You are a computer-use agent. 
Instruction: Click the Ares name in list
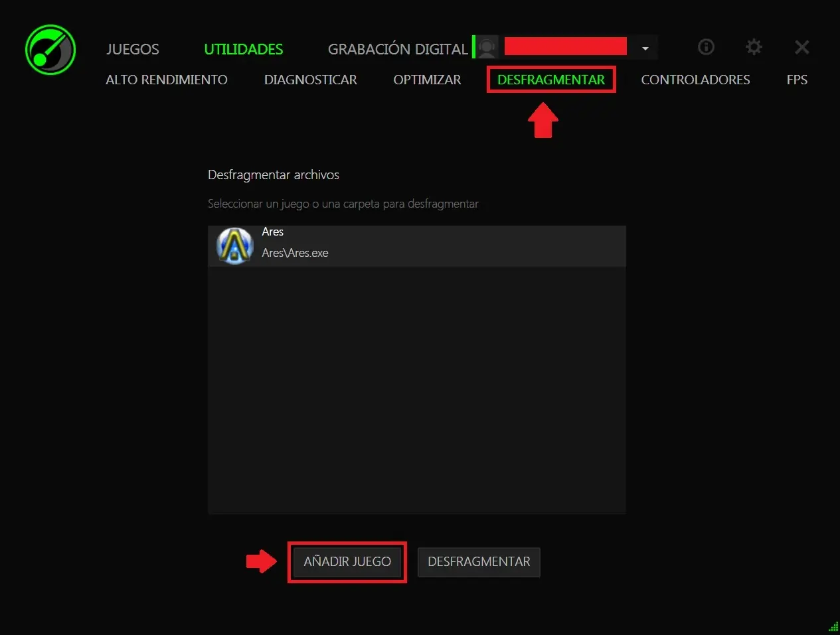pyautogui.click(x=272, y=232)
